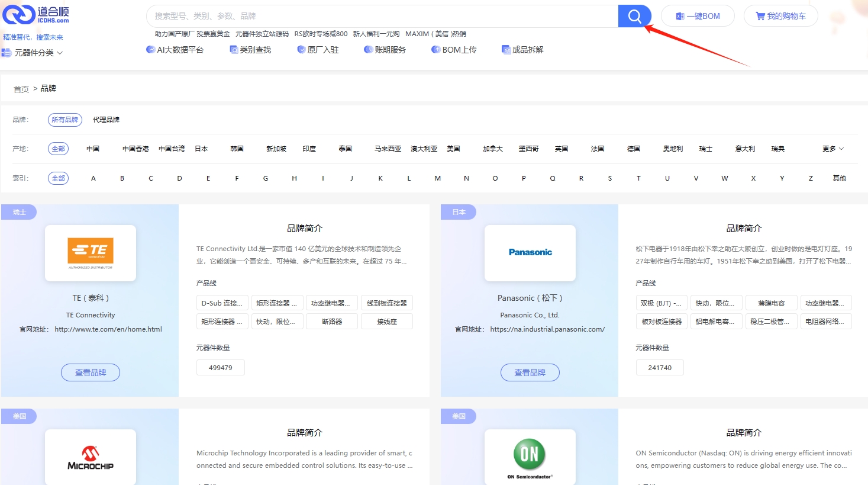The height and width of the screenshot is (485, 868).
Task: Open 类别查找 menu item
Action: point(250,50)
